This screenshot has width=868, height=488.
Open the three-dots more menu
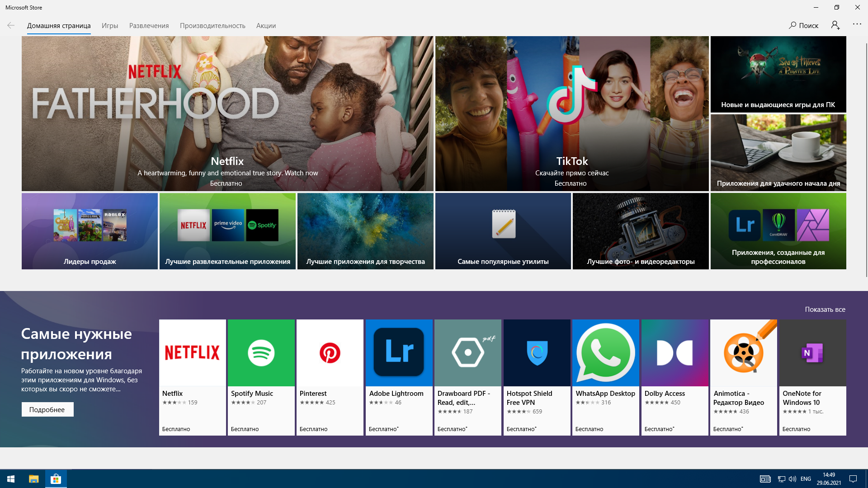coord(857,24)
